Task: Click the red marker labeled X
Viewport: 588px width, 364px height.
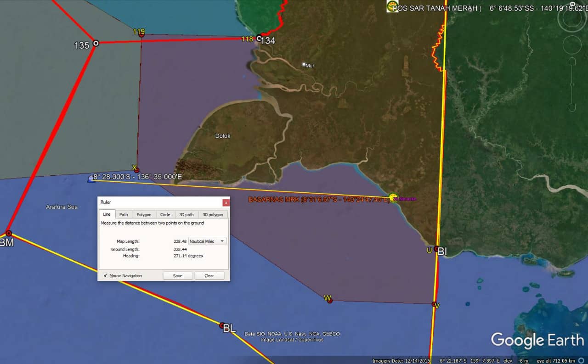Action: (136, 170)
